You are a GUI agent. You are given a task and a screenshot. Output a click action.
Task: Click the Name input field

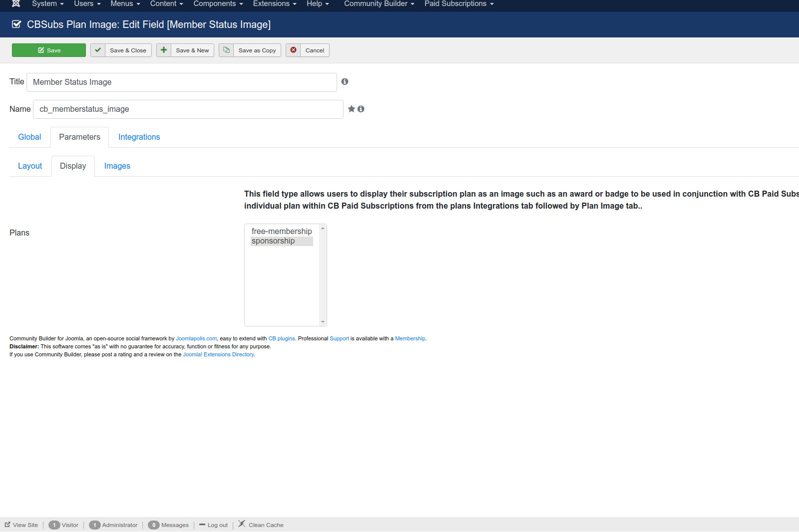click(188, 109)
